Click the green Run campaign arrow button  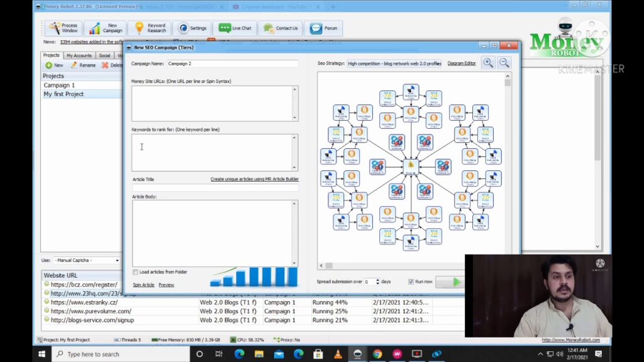[450, 282]
